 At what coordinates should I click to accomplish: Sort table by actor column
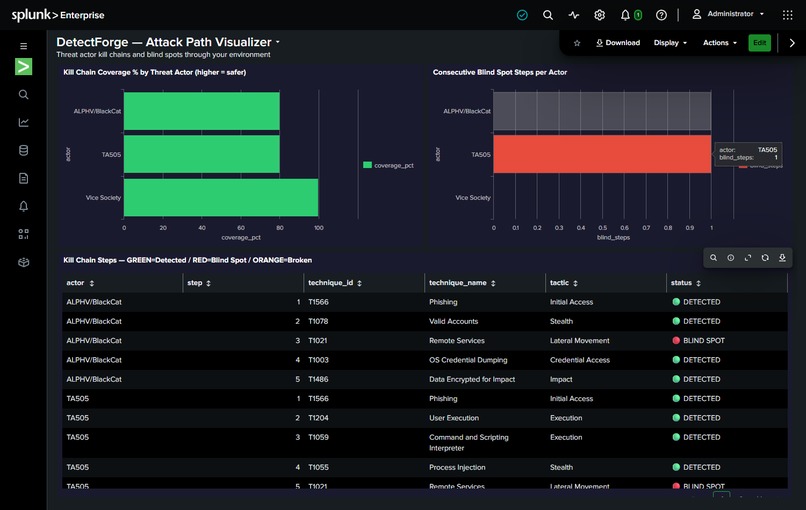91,283
